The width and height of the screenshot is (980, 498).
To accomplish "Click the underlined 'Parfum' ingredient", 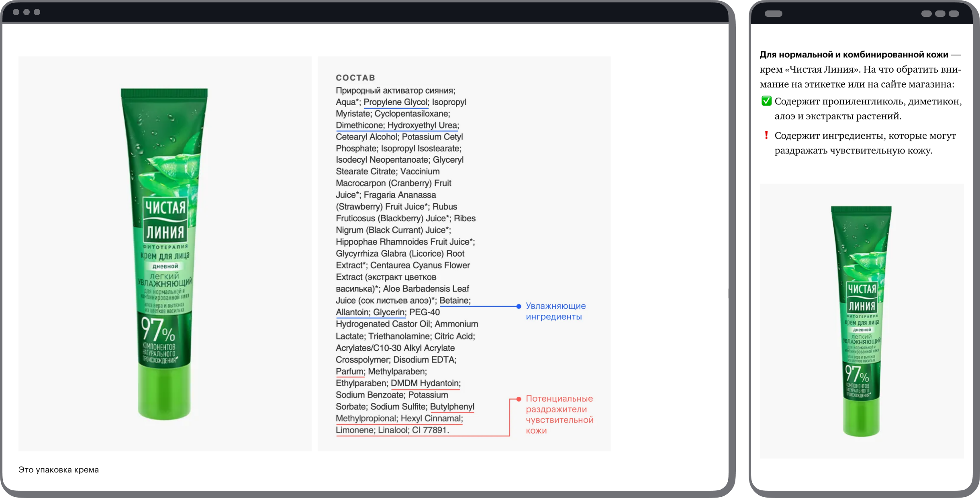I will (349, 371).
